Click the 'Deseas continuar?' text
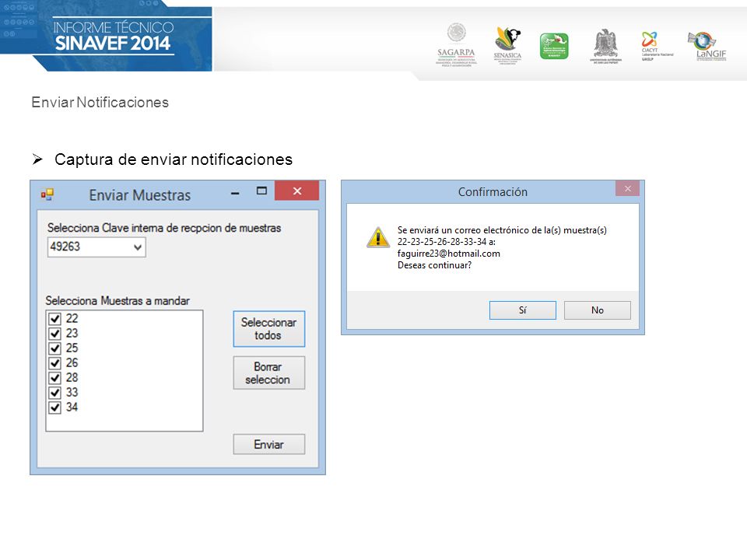This screenshot has height=560, width=747. coord(434,265)
